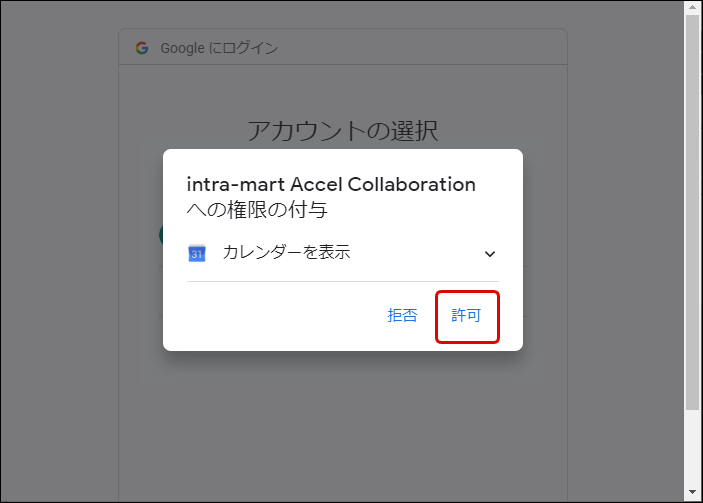
Task: Click the intra-mart Accel Collaboration dialog title
Action: 331,197
